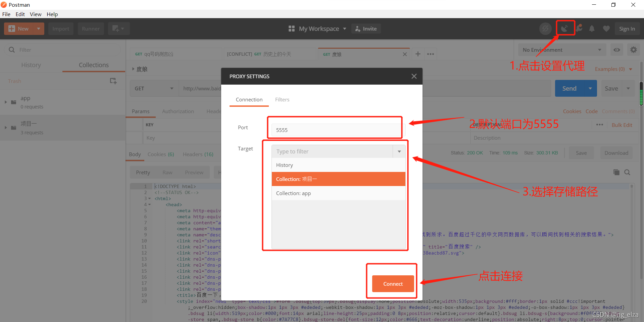This screenshot has height=322, width=644.
Task: Open the settings wrench icon in header
Action: click(579, 29)
